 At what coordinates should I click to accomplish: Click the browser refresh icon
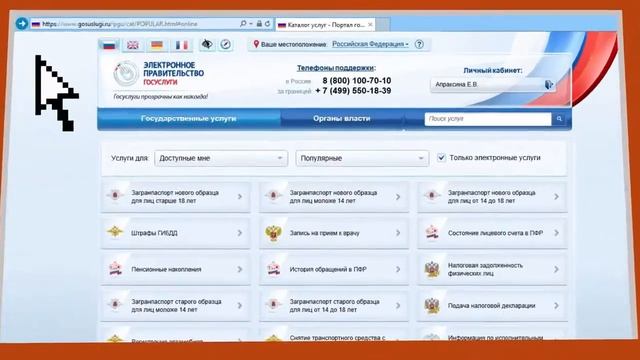pyautogui.click(x=267, y=24)
